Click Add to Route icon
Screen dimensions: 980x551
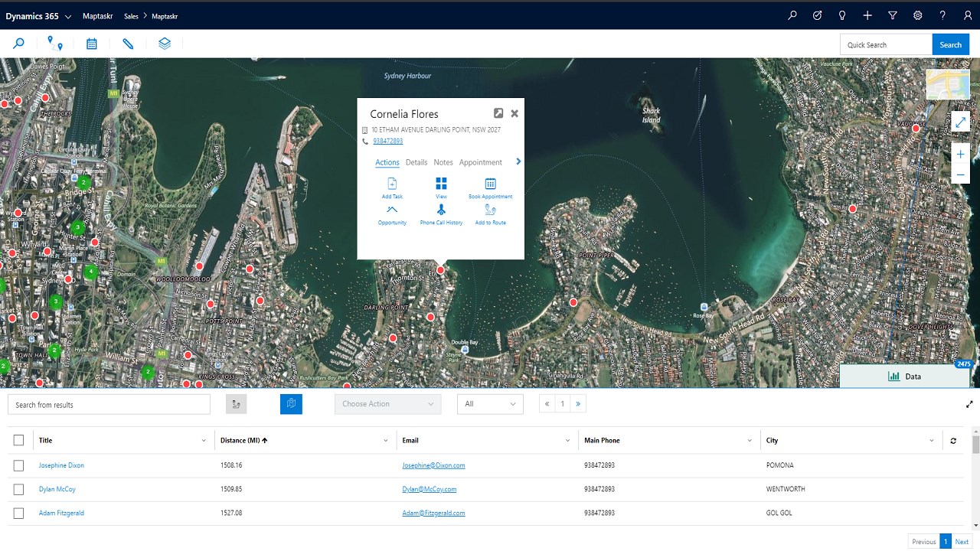[490, 210]
